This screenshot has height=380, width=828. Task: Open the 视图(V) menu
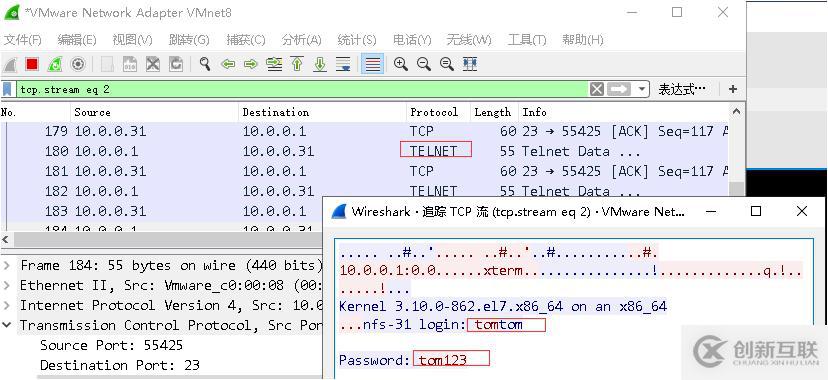tap(133, 40)
